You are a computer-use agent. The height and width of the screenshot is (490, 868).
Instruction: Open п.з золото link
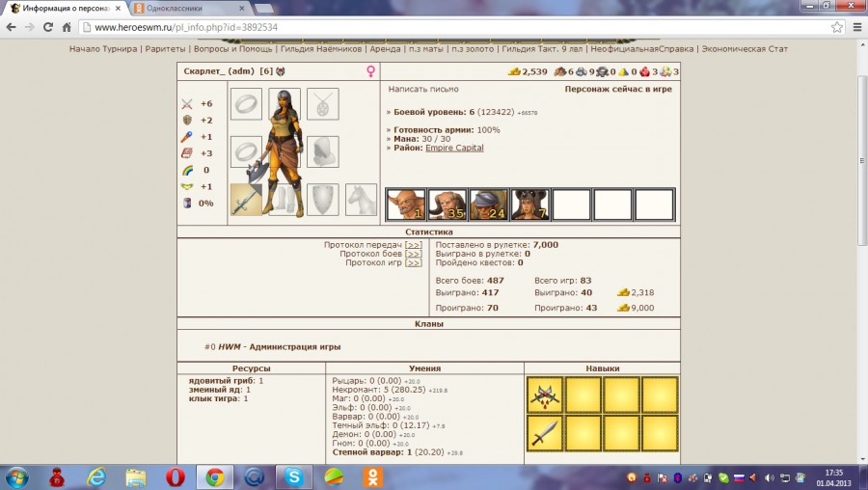(x=473, y=49)
